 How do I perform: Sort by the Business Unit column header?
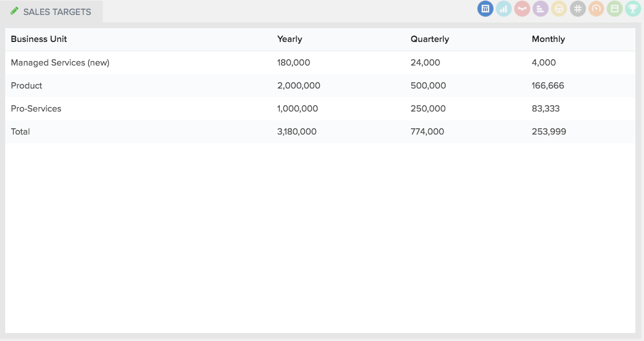(38, 39)
